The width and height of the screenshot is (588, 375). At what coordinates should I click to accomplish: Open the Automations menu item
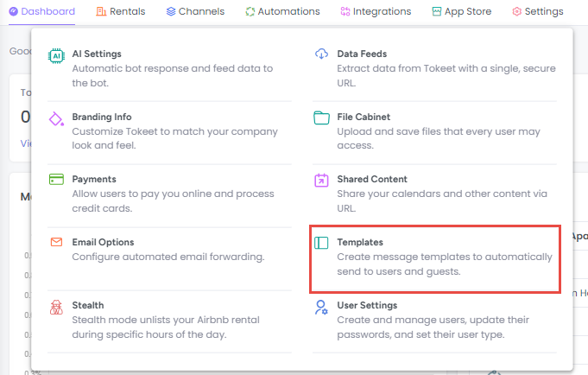click(282, 11)
